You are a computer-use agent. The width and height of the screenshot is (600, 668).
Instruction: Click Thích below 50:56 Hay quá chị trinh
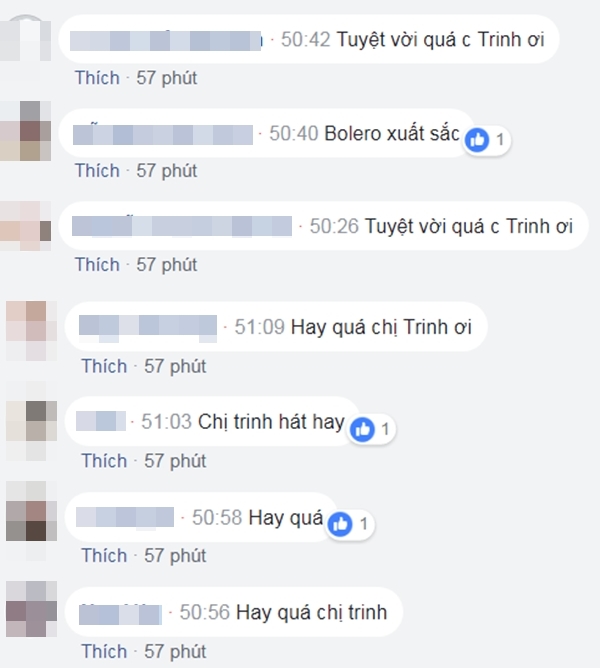(x=104, y=651)
